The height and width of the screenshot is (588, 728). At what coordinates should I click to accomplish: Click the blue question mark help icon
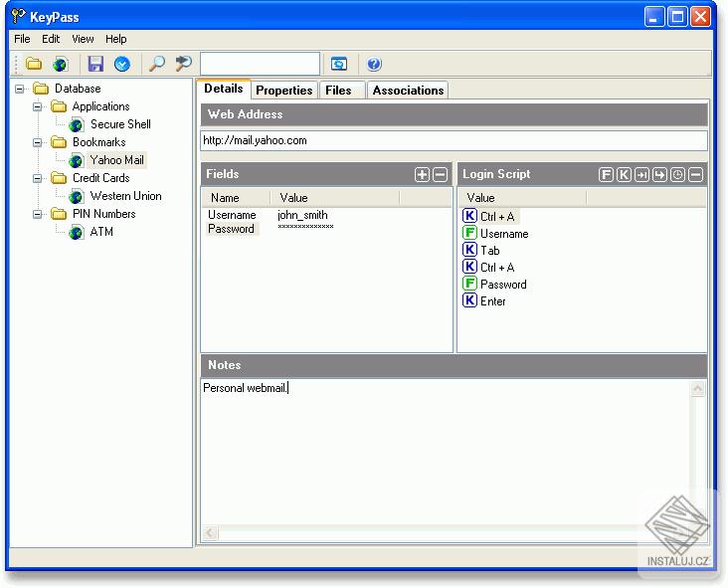point(374,65)
